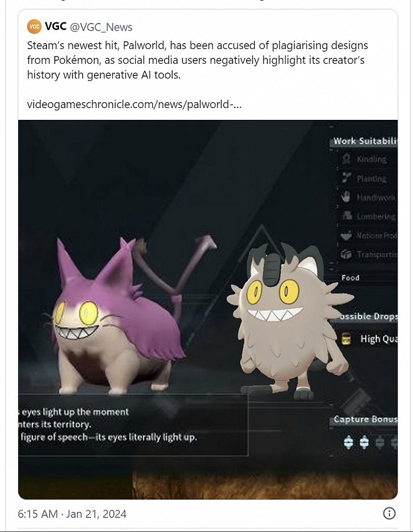
Task: Click the Handiwork hand icon
Action: click(346, 197)
